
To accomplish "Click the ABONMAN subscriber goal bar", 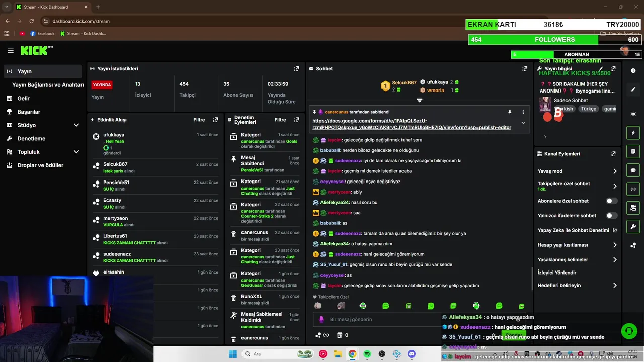I will [x=576, y=55].
